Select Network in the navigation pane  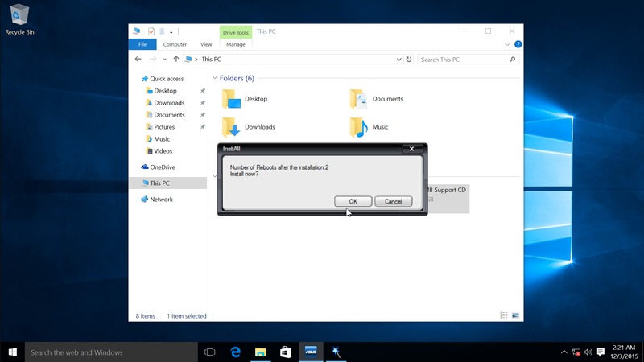click(161, 200)
